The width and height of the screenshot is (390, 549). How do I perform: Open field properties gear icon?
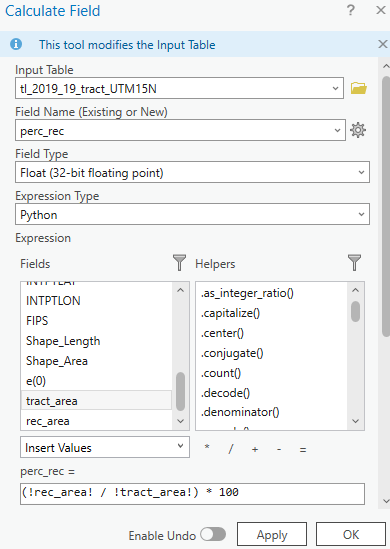pos(358,130)
